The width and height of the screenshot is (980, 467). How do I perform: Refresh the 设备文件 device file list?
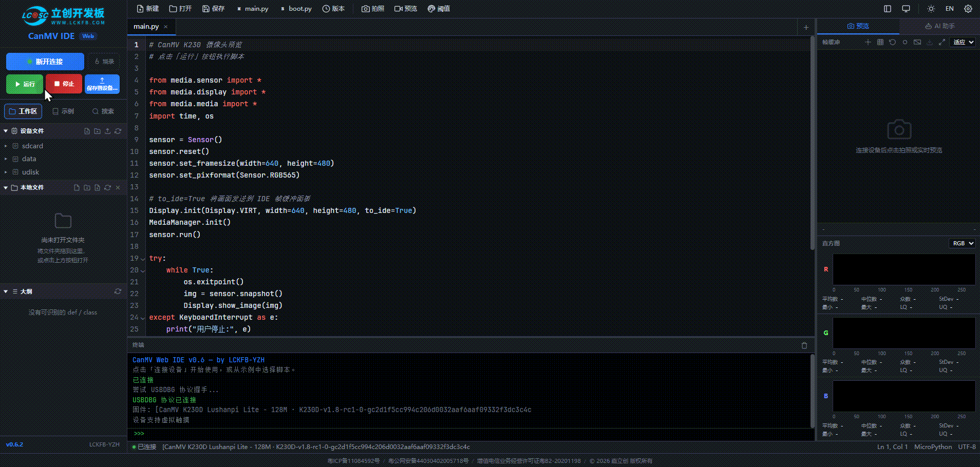point(118,131)
